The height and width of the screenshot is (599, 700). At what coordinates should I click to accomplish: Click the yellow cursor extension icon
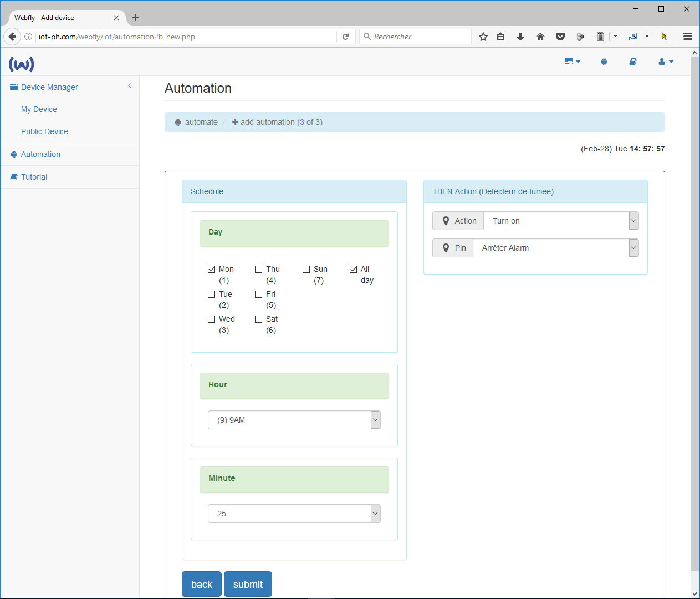pos(664,37)
